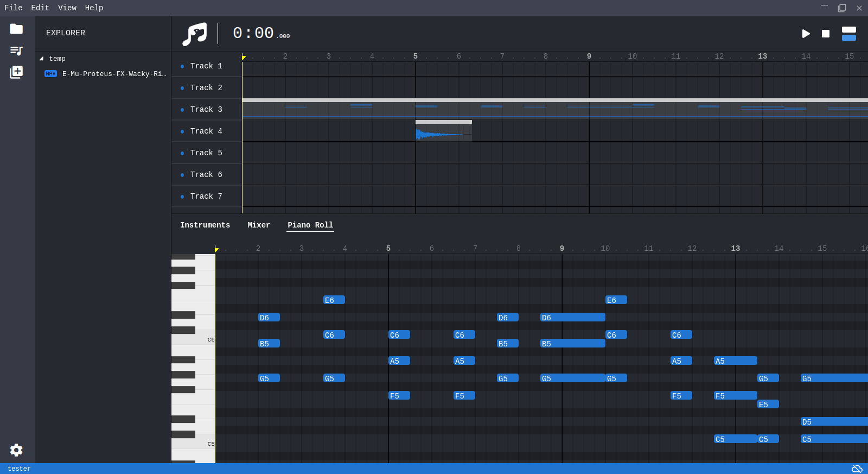Toggle the Track 5 blue dot
Viewport: 868px width, 474px height.
coord(182,153)
